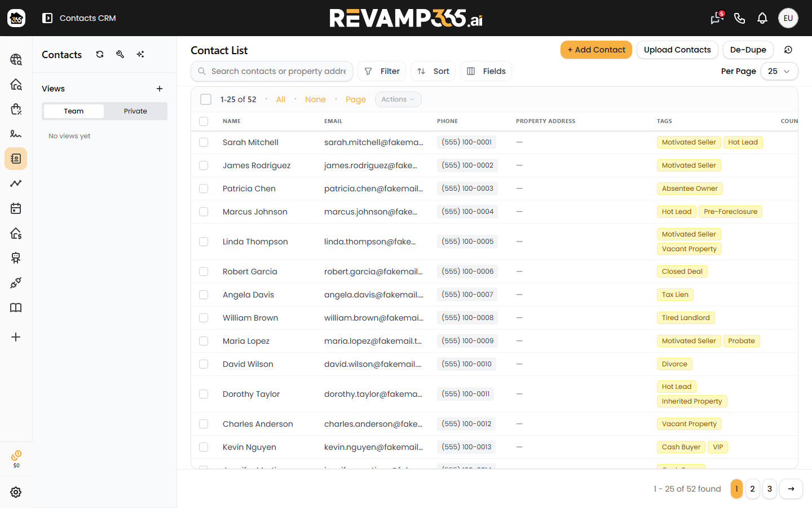
Task: Open the house dollar sidebar icon
Action: click(16, 233)
